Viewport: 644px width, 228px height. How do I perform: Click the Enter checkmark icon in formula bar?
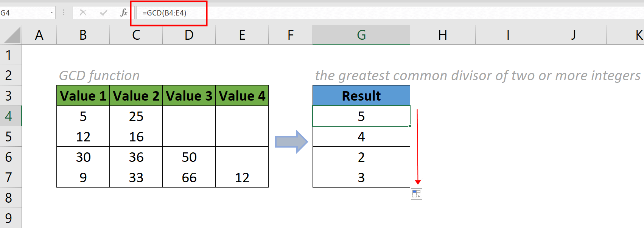coord(103,13)
